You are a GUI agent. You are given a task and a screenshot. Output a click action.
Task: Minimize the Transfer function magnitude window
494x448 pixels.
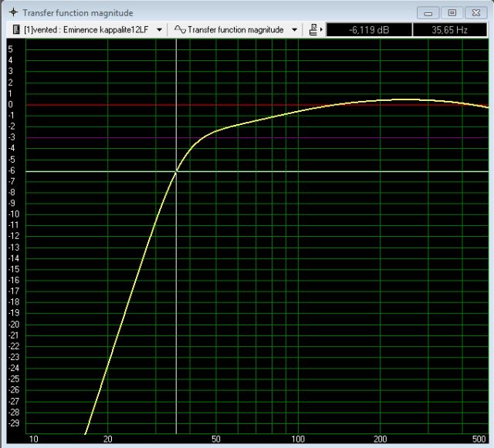point(429,13)
